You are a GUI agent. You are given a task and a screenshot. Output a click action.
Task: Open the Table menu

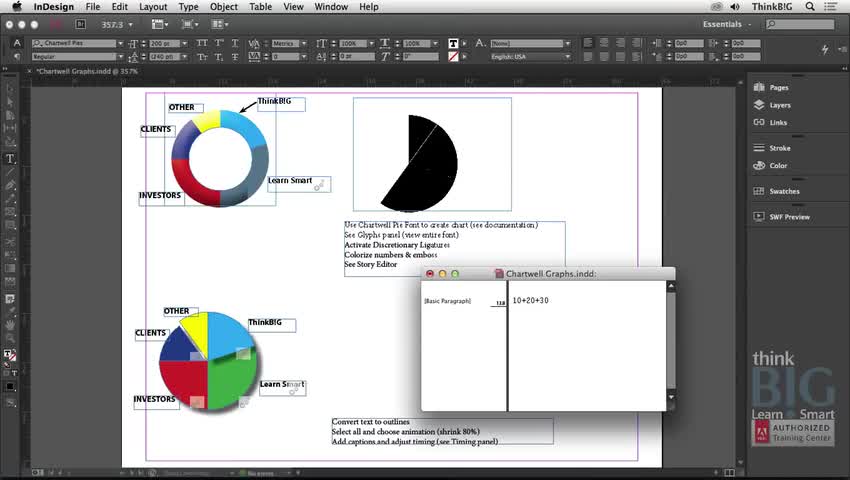261,7
